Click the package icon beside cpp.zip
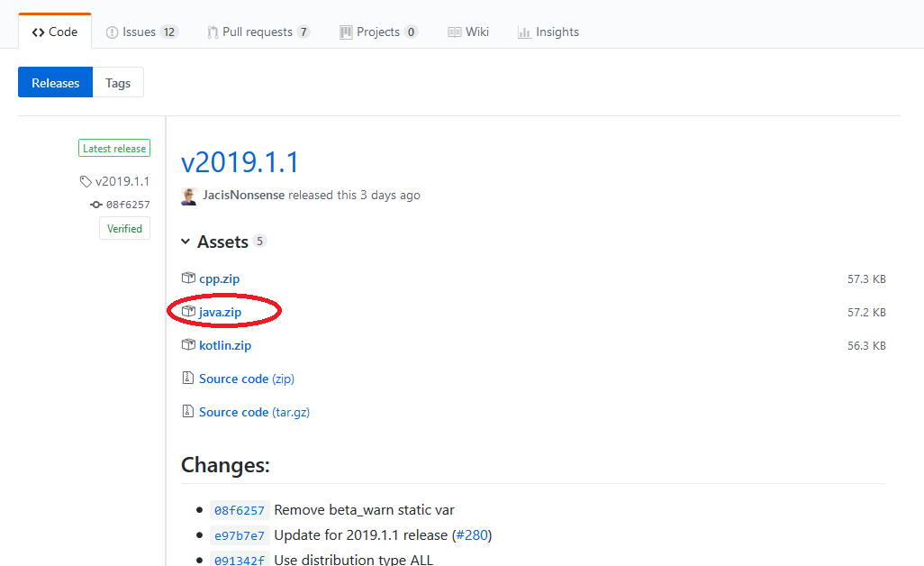Viewport: 924px width, 566px height. coord(188,278)
